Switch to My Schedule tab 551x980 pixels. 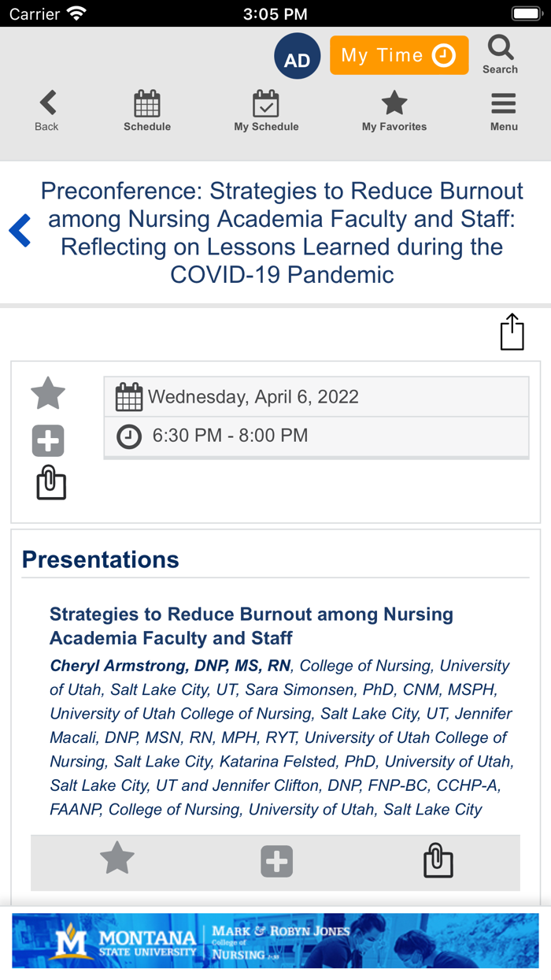[266, 111]
